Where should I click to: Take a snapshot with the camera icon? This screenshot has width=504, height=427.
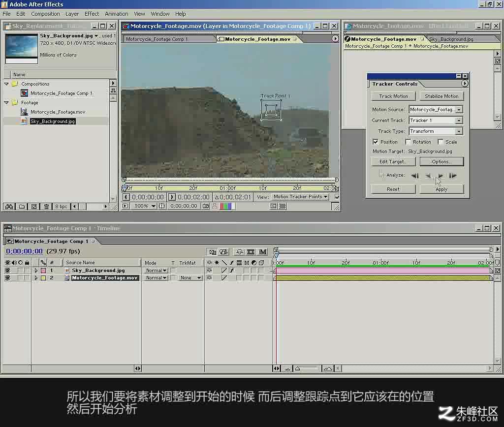click(x=206, y=206)
